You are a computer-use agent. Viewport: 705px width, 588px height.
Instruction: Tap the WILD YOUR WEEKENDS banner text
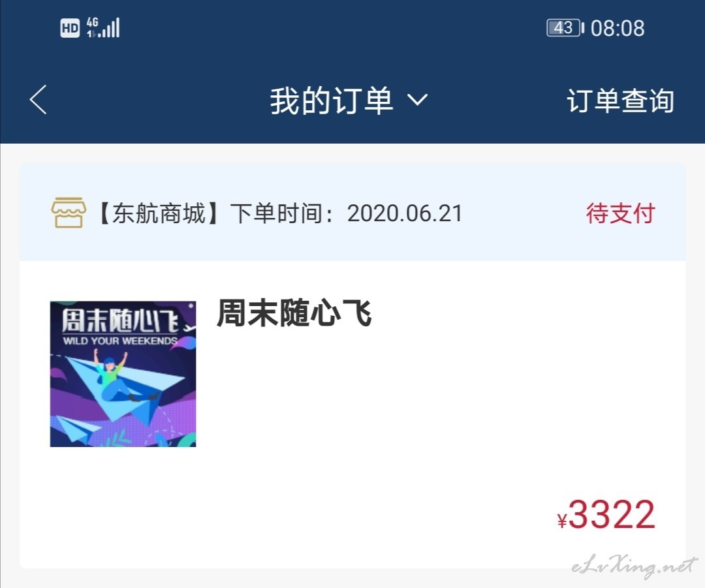tap(120, 341)
